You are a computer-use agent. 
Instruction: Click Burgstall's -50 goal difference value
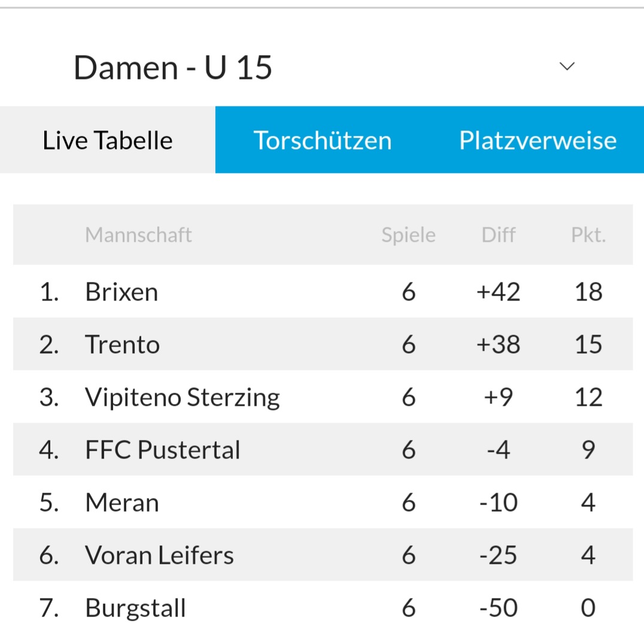(x=498, y=608)
